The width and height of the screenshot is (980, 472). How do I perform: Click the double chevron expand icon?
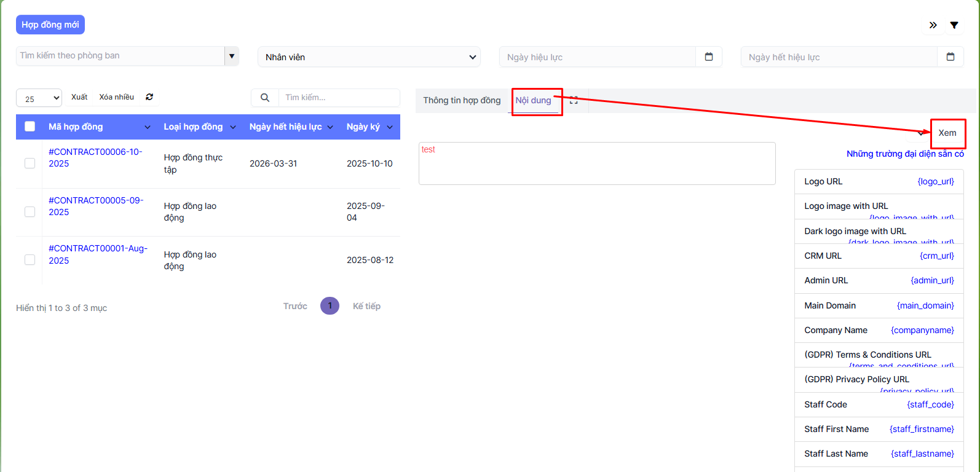[x=933, y=25]
